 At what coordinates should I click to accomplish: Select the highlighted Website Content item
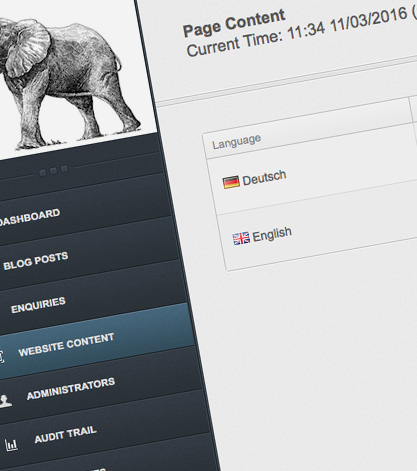pyautogui.click(x=66, y=344)
